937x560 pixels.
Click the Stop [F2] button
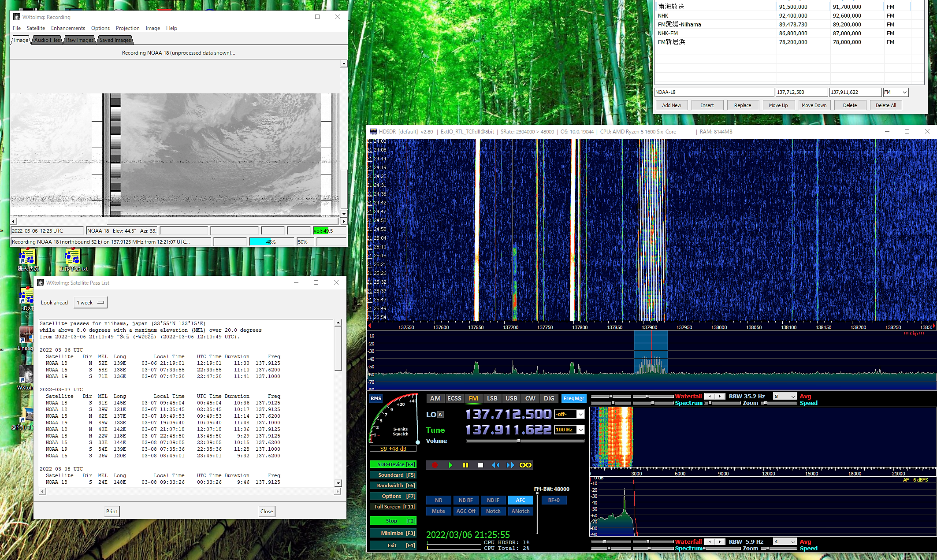tap(393, 521)
